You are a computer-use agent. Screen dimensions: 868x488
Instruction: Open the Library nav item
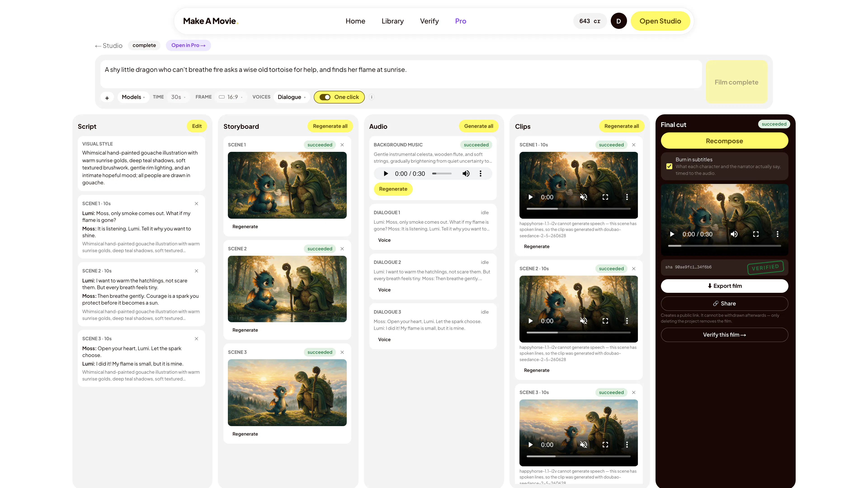click(x=393, y=21)
